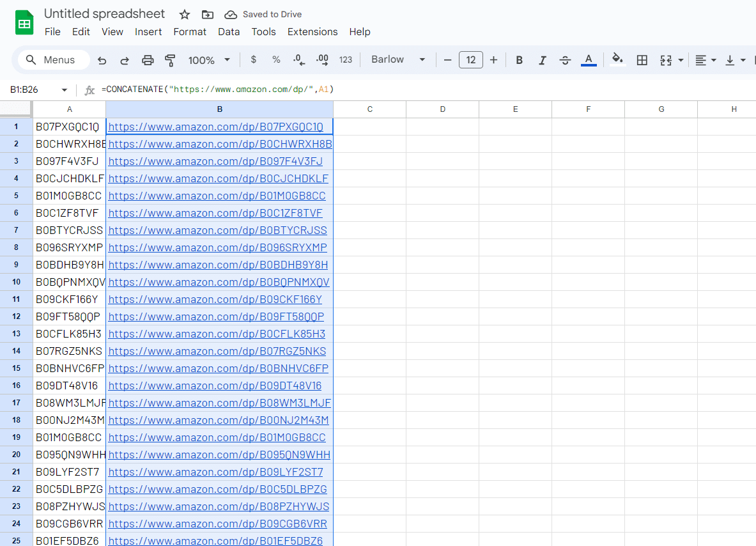The height and width of the screenshot is (546, 756).
Task: Open the borders tool icon
Action: click(642, 60)
